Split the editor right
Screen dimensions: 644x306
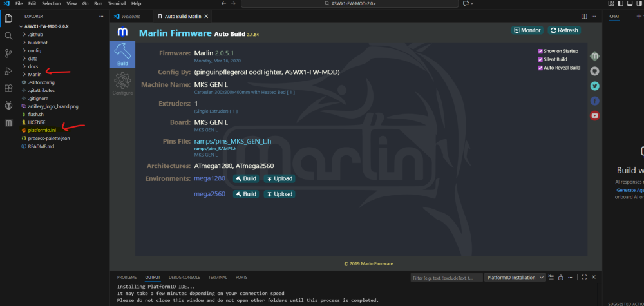pyautogui.click(x=584, y=16)
